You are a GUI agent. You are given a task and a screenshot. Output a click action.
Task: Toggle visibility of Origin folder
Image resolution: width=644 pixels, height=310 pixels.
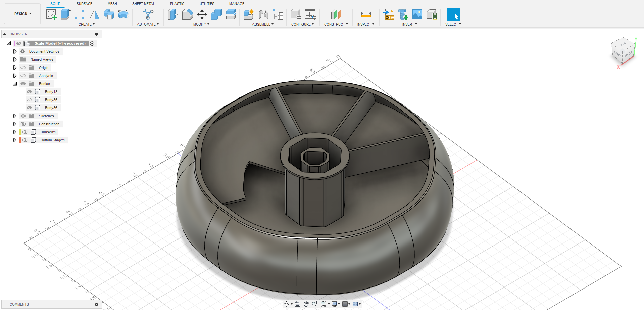(23, 68)
